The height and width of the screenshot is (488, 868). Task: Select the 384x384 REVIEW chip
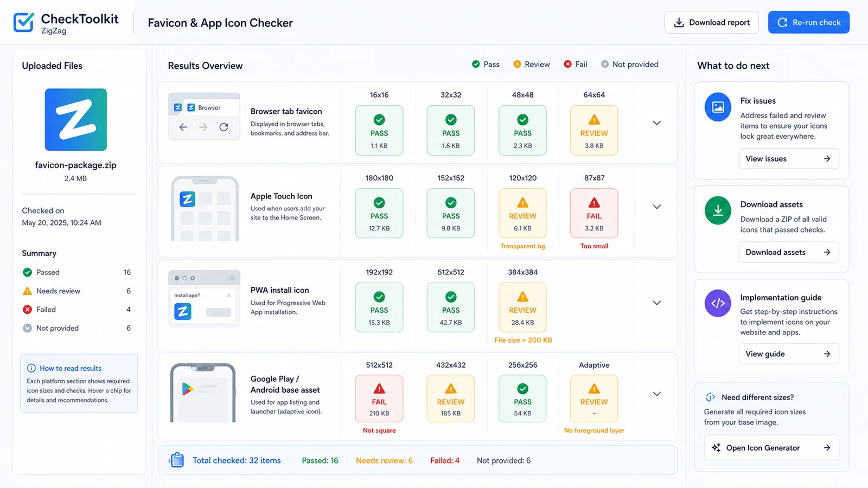pyautogui.click(x=522, y=307)
